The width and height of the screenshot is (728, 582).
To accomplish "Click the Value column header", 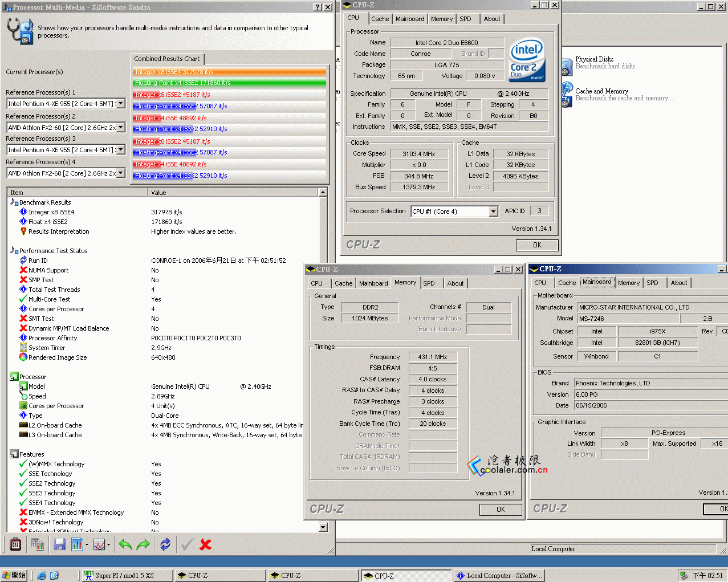I will point(233,193).
